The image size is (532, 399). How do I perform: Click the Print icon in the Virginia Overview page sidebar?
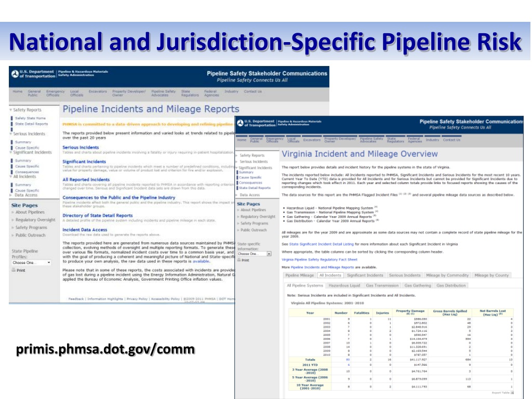(x=239, y=260)
